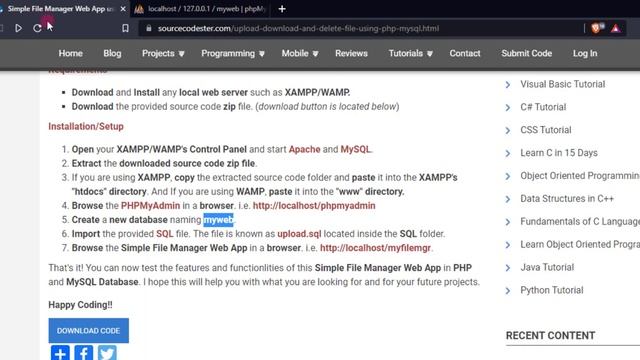Click the chevron beside CSS Tutorial

[508, 130]
